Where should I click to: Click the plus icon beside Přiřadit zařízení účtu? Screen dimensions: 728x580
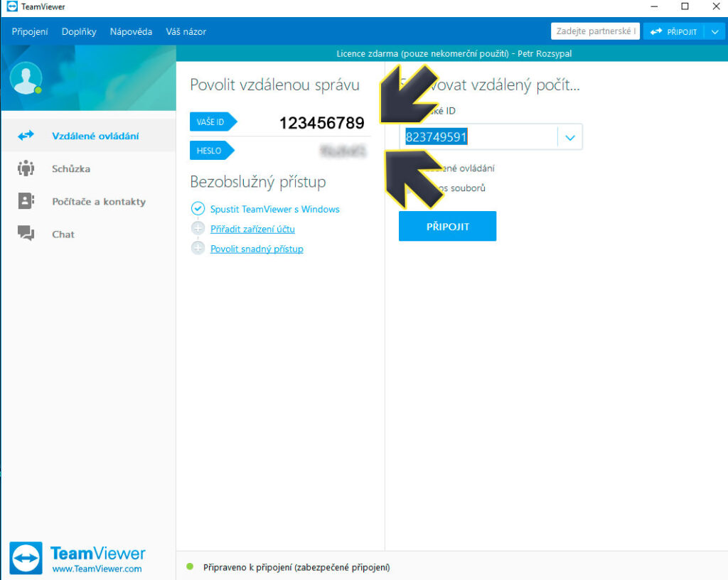click(198, 229)
